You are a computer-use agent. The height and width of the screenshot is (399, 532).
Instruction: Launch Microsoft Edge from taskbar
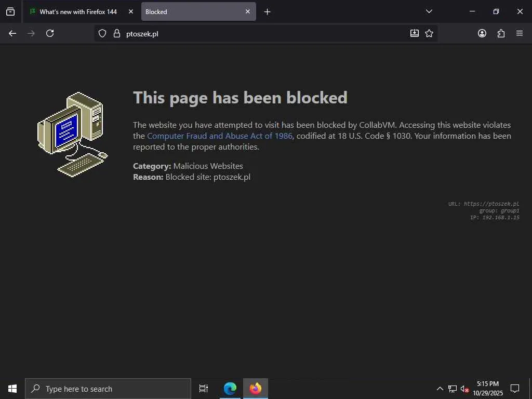coord(230,389)
